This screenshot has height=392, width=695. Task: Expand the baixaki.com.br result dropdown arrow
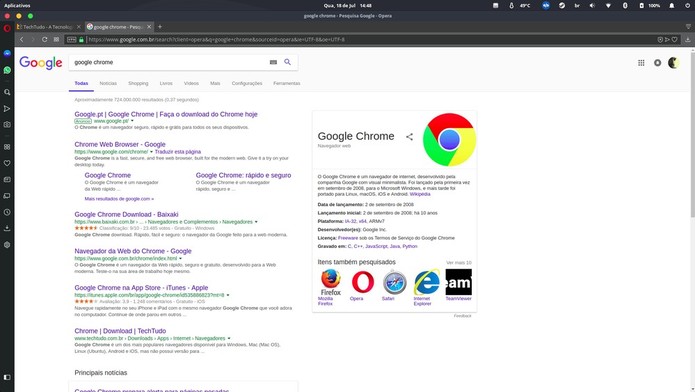point(256,222)
